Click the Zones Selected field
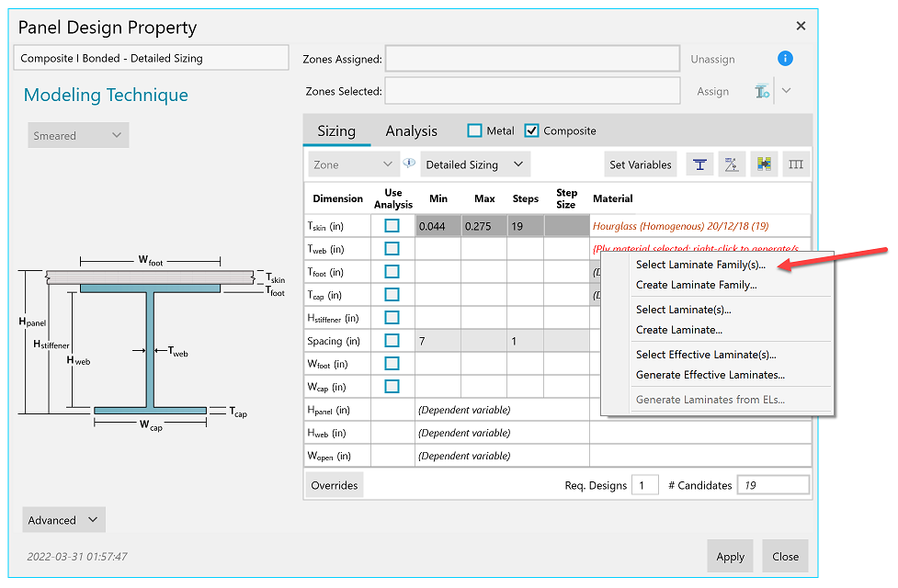 532,91
